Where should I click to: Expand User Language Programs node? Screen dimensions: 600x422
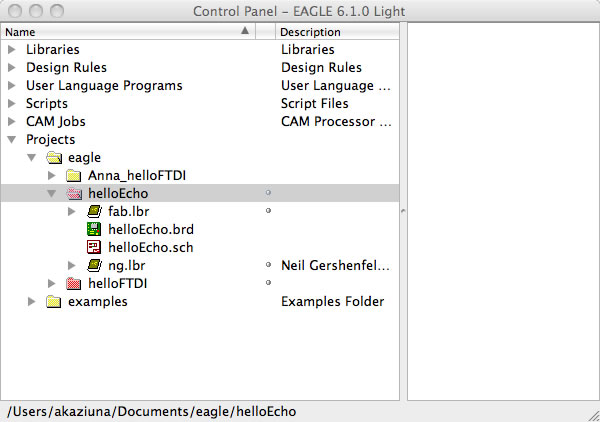coord(12,85)
